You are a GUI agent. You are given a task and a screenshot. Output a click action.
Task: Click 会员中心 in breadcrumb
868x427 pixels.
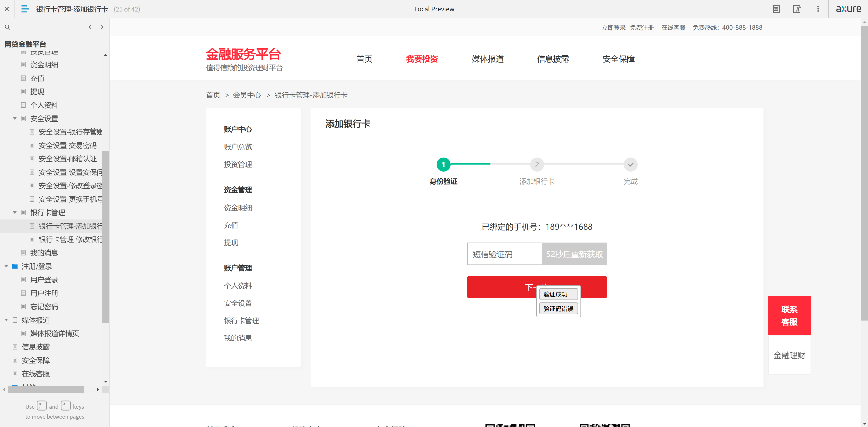click(247, 95)
